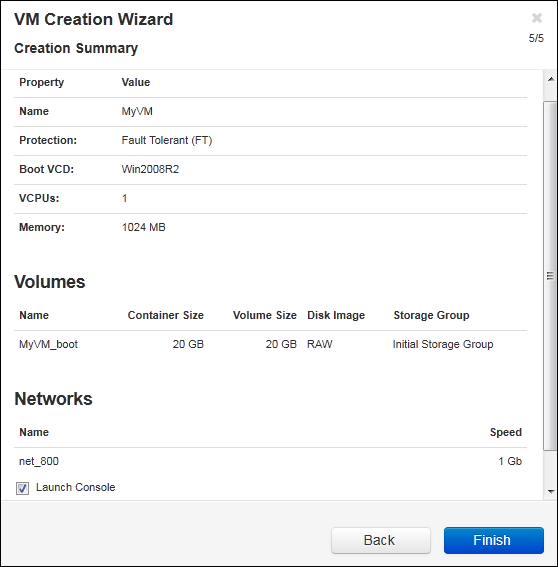The height and width of the screenshot is (567, 558).
Task: Click the Container Size column header
Action: tap(166, 315)
